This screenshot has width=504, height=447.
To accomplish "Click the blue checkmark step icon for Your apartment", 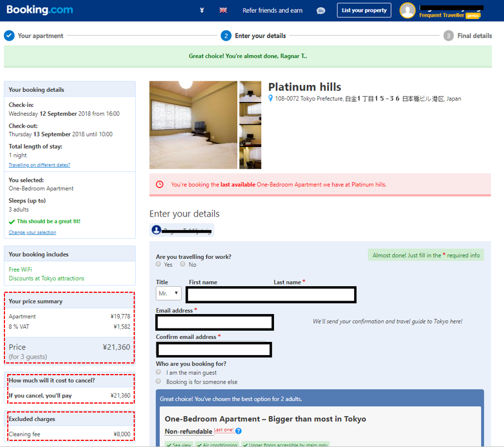I will pyautogui.click(x=9, y=36).
